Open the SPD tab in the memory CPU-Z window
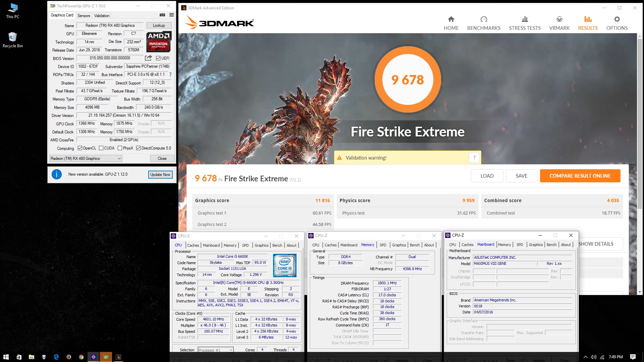This screenshot has width=644, height=362. tap(383, 245)
